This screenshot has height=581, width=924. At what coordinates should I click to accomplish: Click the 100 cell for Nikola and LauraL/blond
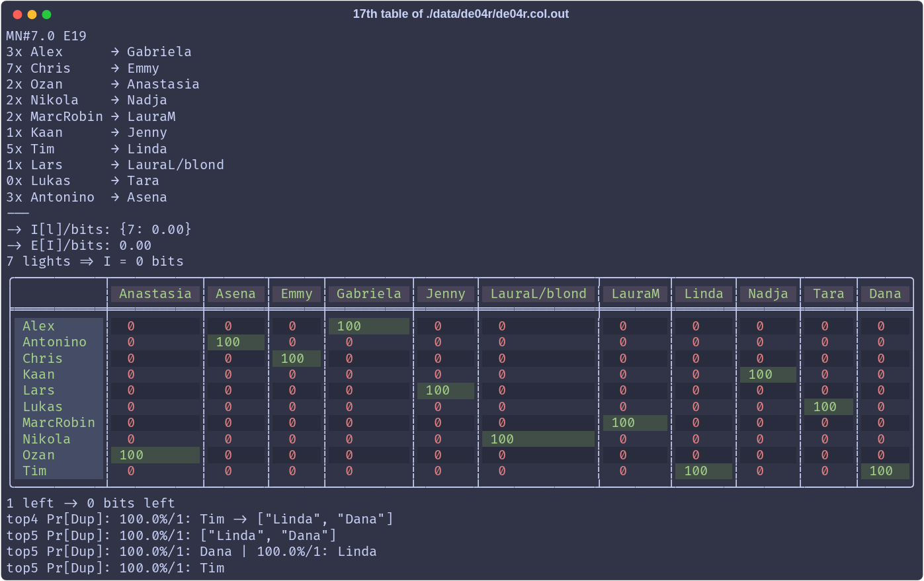pyautogui.click(x=538, y=439)
